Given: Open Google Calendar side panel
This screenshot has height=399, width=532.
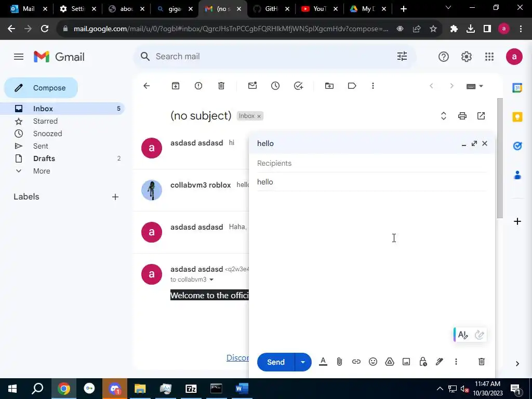Looking at the screenshot, I should pyautogui.click(x=517, y=88).
